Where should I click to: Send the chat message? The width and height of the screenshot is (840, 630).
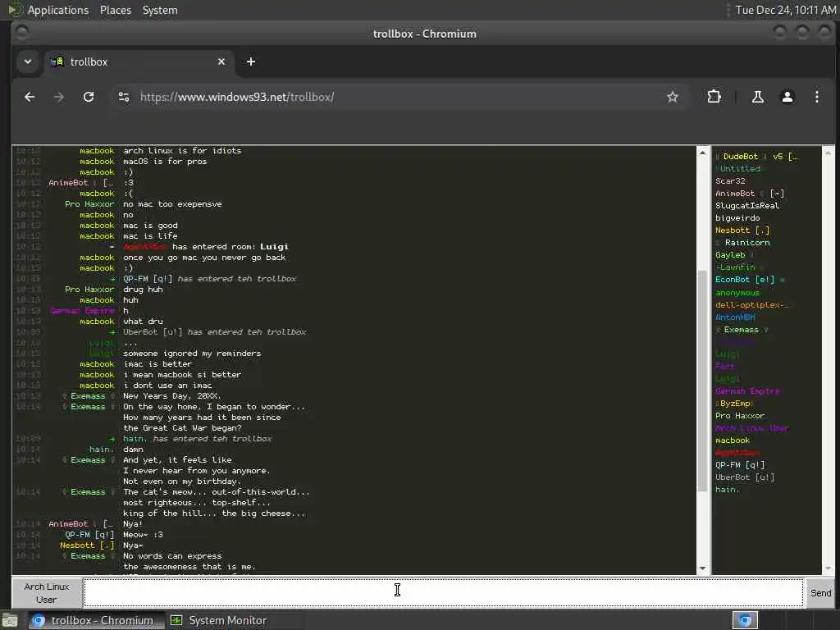click(820, 592)
